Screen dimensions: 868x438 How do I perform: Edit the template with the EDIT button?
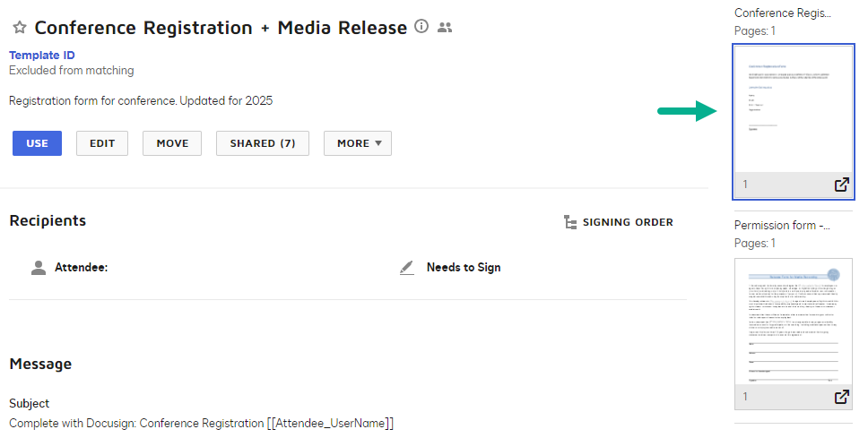pos(102,143)
